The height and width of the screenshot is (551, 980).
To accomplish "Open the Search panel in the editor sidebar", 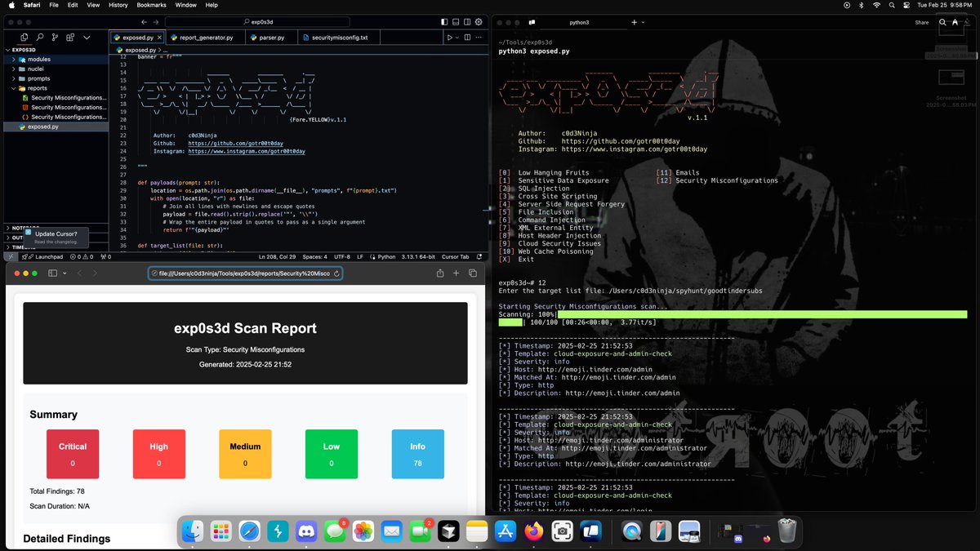I will point(41,37).
